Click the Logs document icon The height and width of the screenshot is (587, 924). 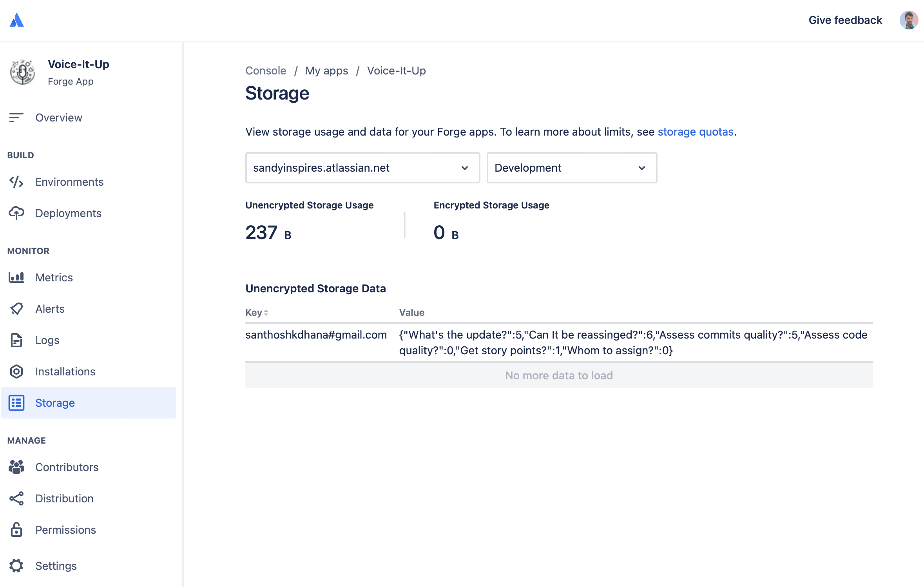[16, 340]
